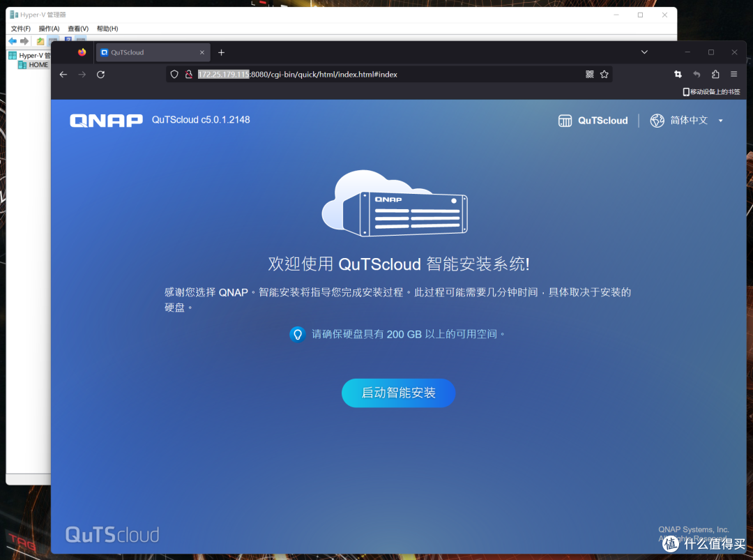The width and height of the screenshot is (753, 560).
Task: Select the HOME server in Hyper-V tree
Action: [33, 65]
